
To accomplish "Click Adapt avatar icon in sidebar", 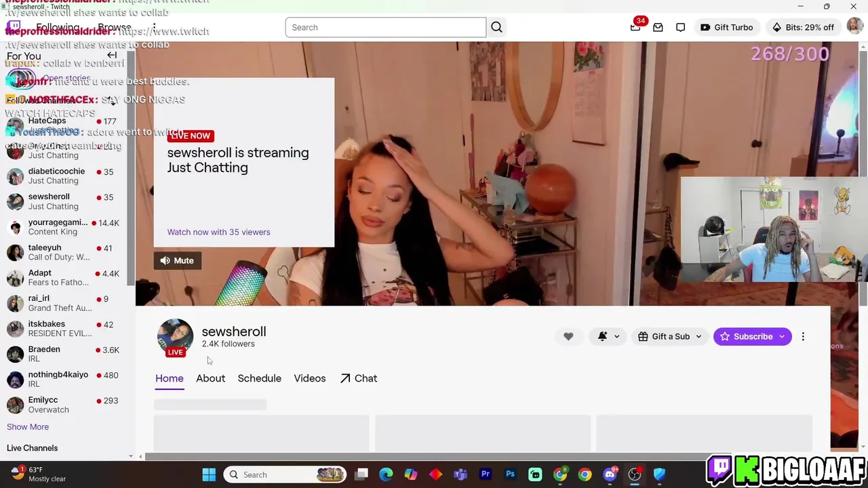I will (15, 278).
